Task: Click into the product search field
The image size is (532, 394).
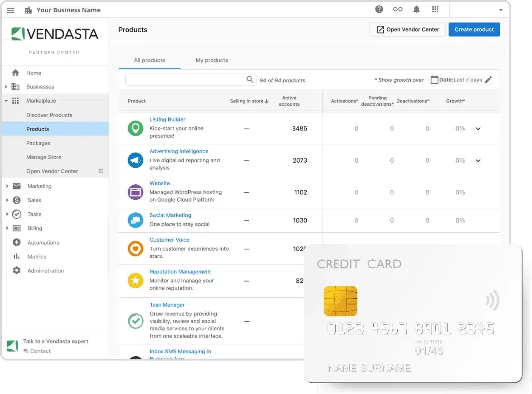Action: pyautogui.click(x=185, y=80)
